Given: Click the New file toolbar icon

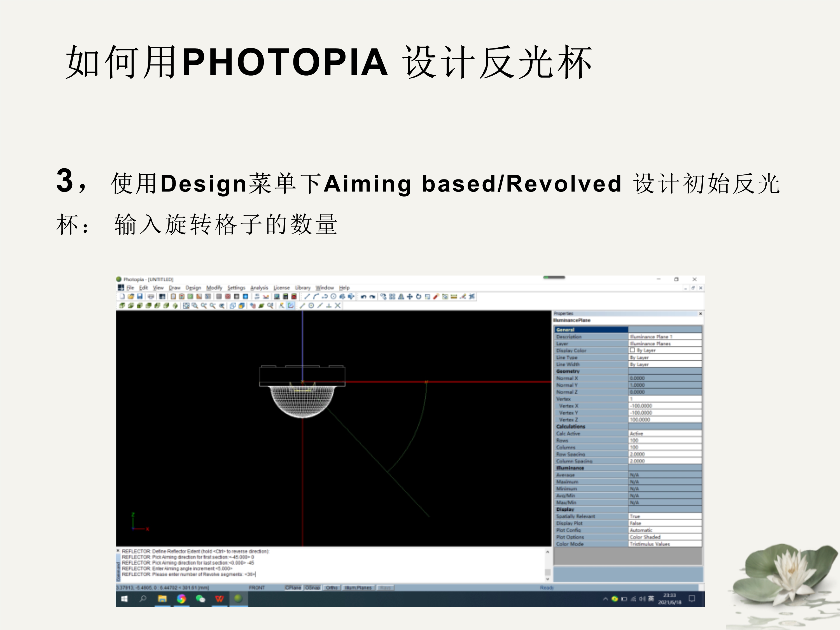Looking at the screenshot, I should (x=122, y=297).
